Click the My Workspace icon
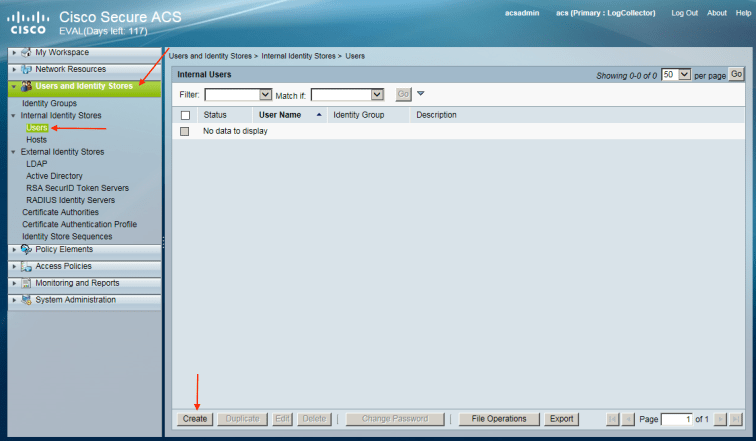 coord(26,53)
